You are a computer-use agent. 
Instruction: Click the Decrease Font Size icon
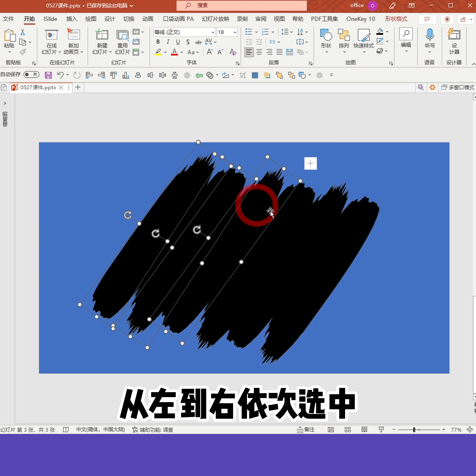coord(220,52)
